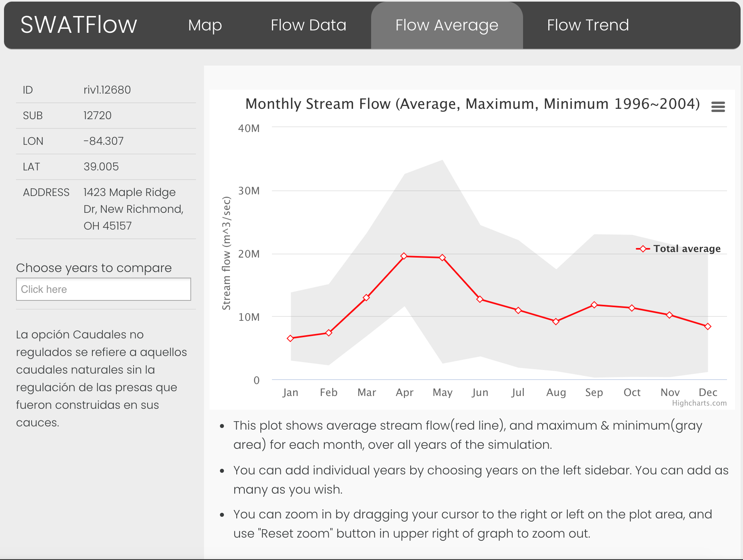Image resolution: width=743 pixels, height=560 pixels.
Task: Click the SWATFlow brand logo
Action: coord(79,25)
